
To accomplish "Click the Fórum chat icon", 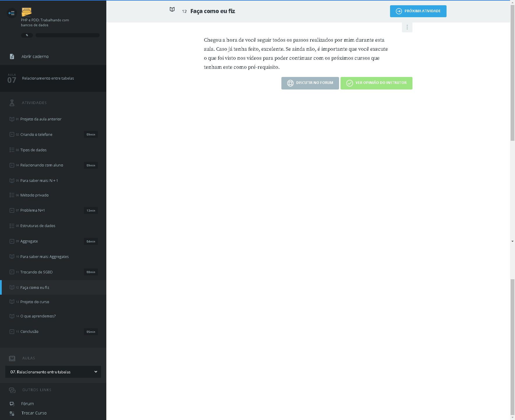I will pyautogui.click(x=12, y=404).
